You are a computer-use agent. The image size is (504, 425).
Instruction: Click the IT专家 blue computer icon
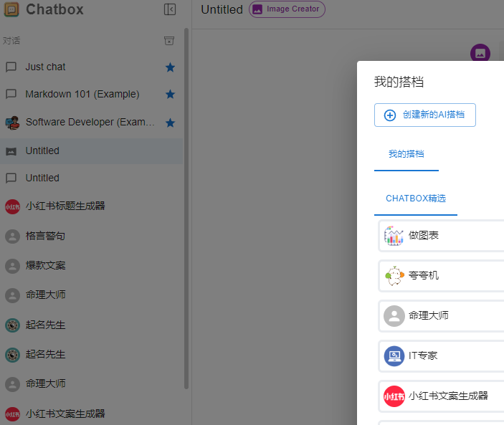[394, 356]
